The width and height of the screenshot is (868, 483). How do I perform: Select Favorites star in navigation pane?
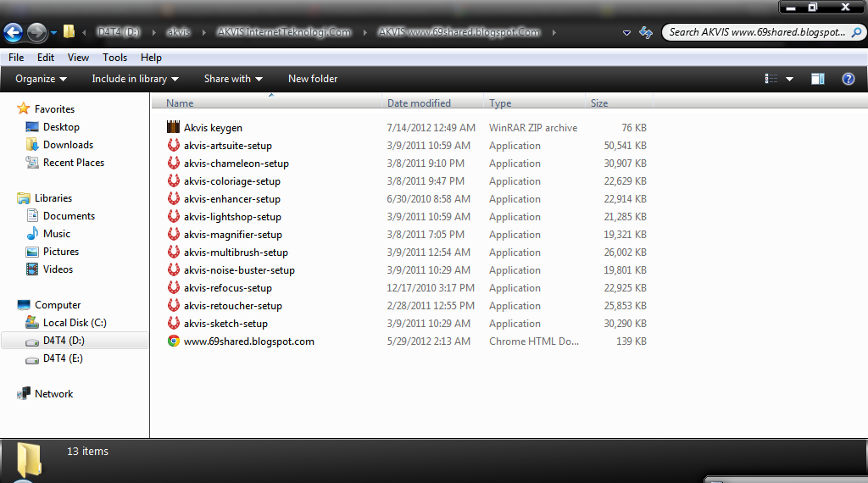point(23,108)
